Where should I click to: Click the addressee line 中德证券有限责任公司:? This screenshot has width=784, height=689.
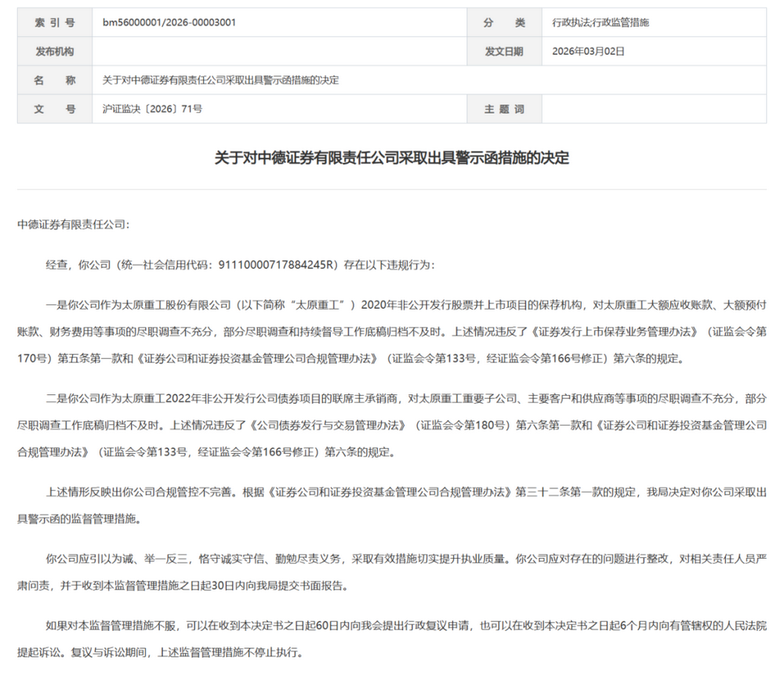point(74,224)
